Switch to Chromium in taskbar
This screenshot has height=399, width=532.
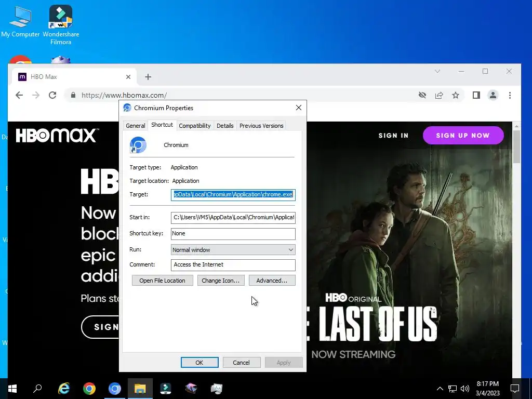click(x=115, y=389)
